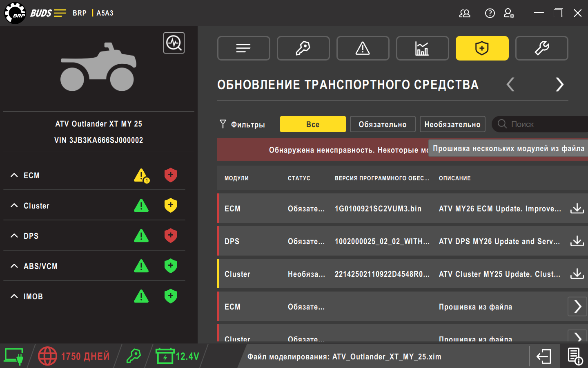
Task: Collapse the Cluster module entry
Action: point(14,205)
